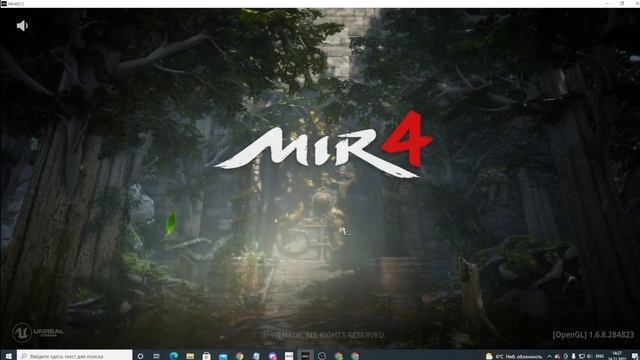640x360 pixels.
Task: Open the network status tray icon
Action: [582, 356]
